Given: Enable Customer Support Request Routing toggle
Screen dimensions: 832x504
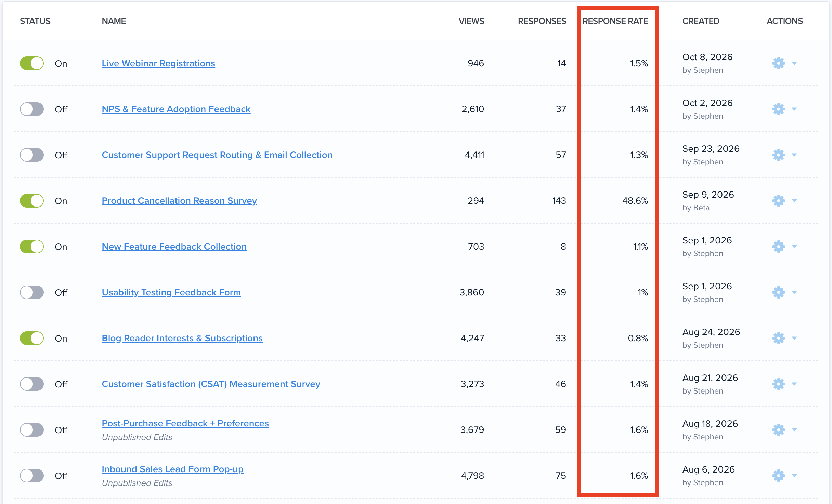Looking at the screenshot, I should tap(32, 155).
